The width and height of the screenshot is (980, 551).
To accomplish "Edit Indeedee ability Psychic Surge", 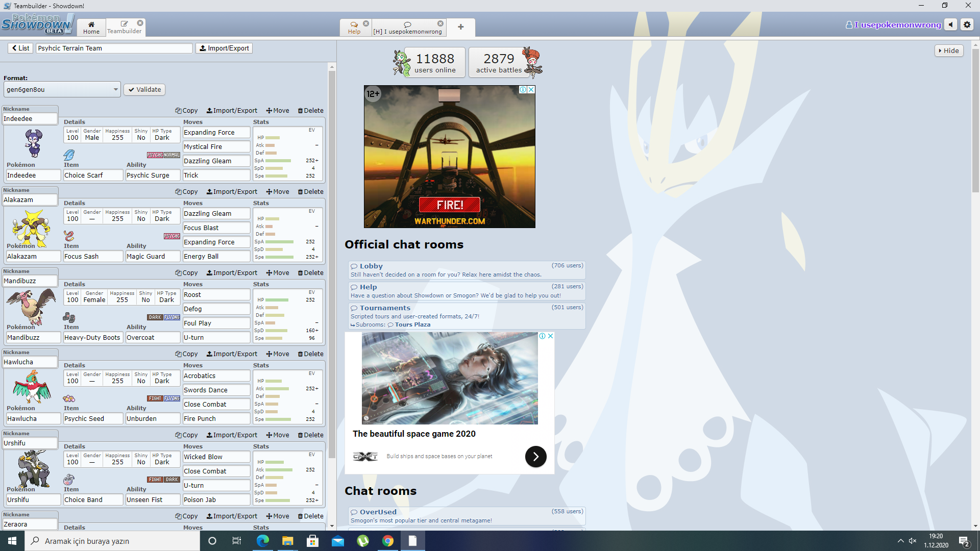I will [x=153, y=175].
